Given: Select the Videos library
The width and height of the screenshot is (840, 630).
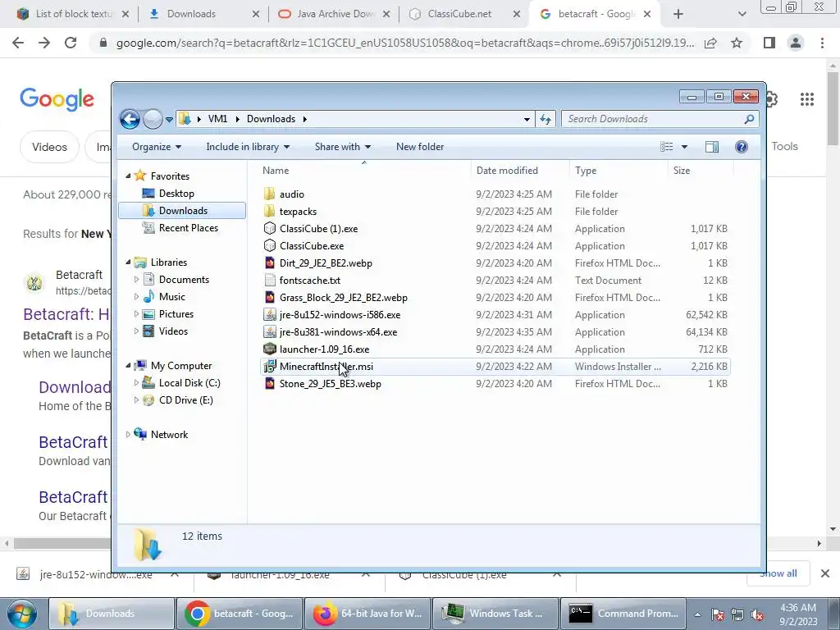Looking at the screenshot, I should 173,331.
